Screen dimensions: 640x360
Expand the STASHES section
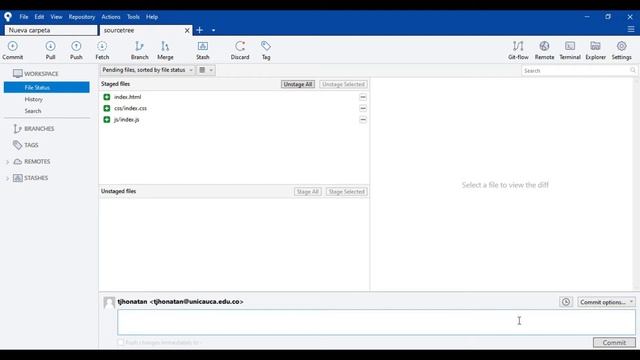[7, 178]
